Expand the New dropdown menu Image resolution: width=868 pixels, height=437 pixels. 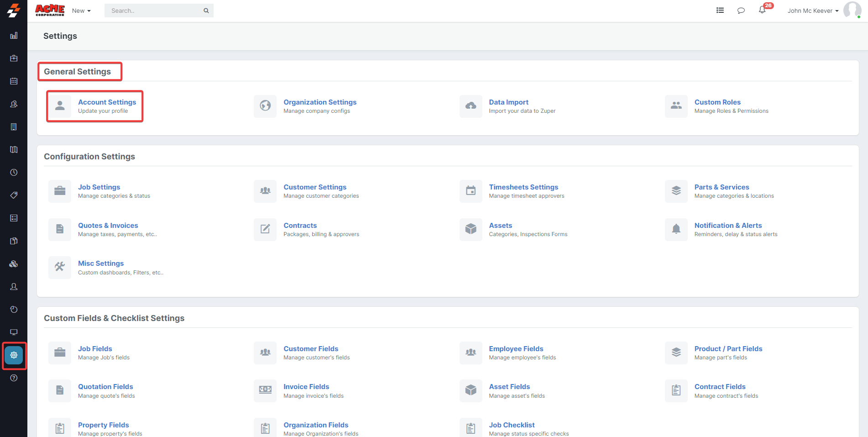tap(81, 11)
